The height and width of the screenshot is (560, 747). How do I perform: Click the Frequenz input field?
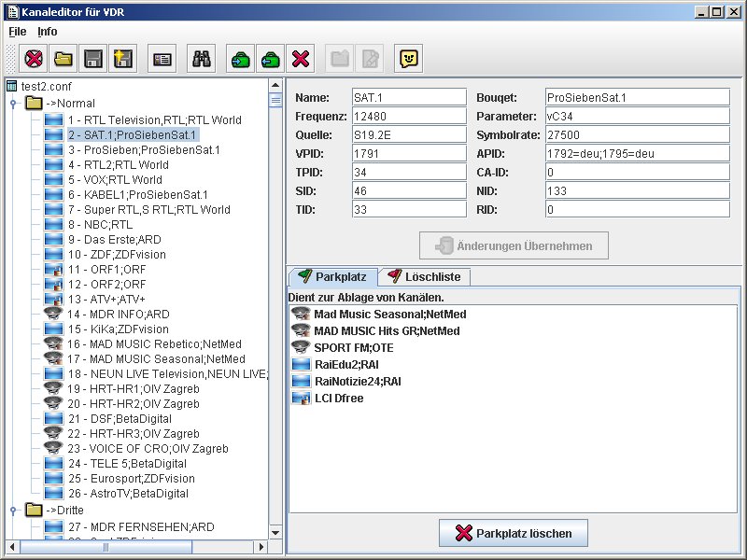(x=408, y=117)
